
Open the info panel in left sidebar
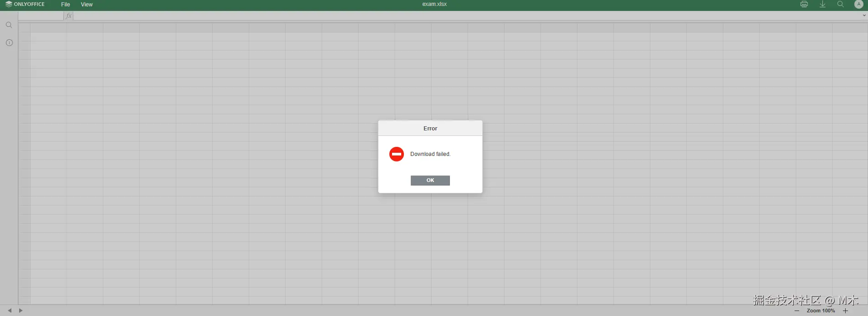9,42
